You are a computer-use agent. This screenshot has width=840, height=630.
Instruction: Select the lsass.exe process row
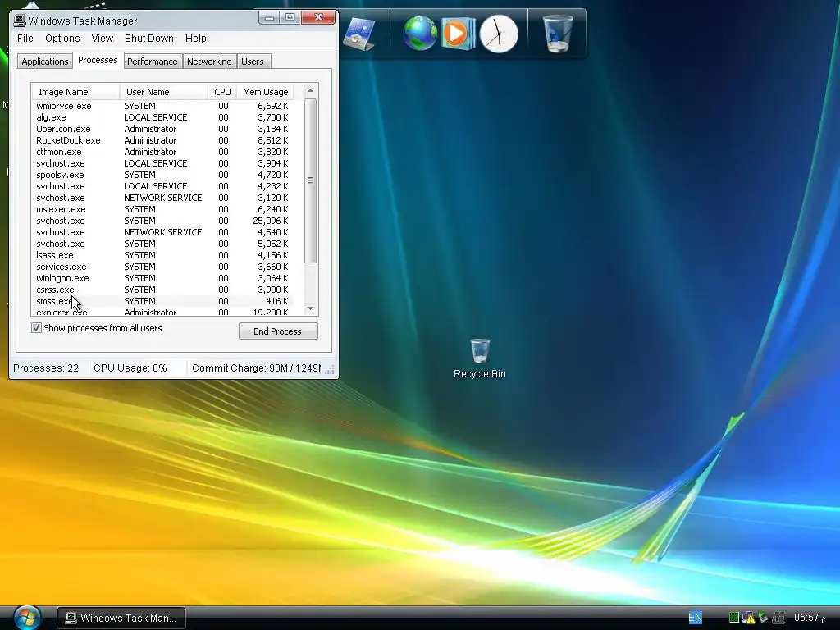pyautogui.click(x=163, y=255)
